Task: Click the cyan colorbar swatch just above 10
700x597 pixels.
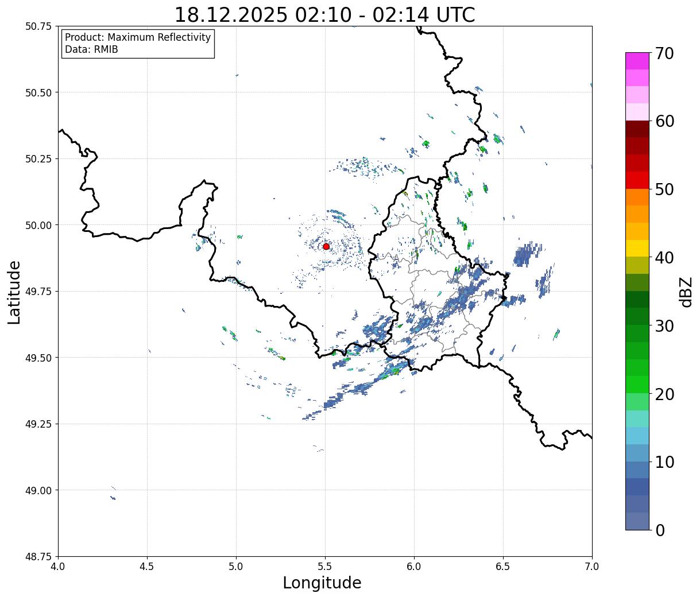Action: 637,452
